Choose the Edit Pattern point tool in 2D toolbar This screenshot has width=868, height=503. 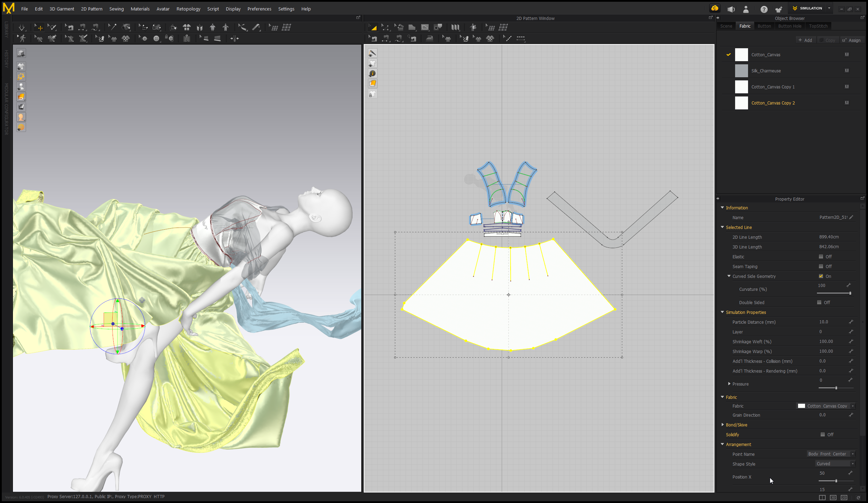[x=386, y=27]
